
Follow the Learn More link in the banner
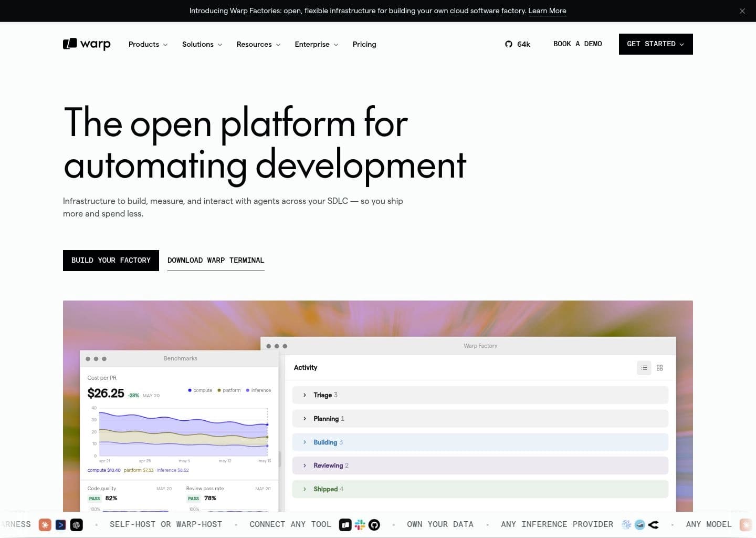click(x=547, y=11)
